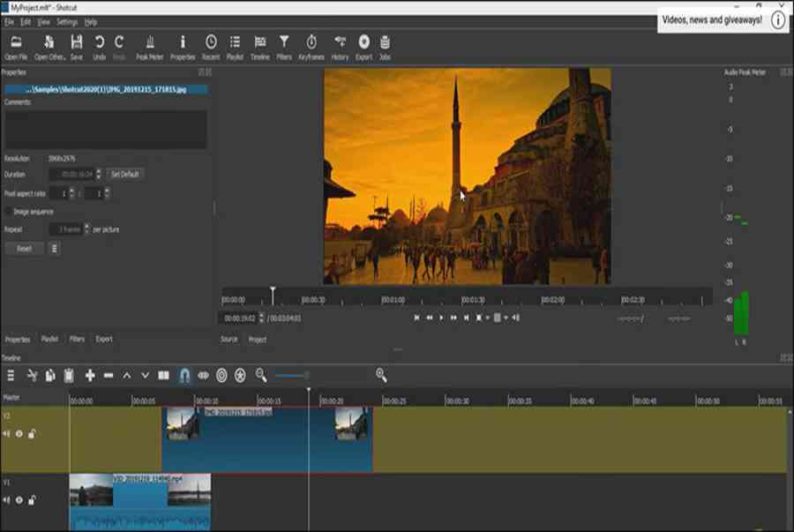Increase Duration using spinner arrows
The image size is (794, 532).
tap(99, 171)
